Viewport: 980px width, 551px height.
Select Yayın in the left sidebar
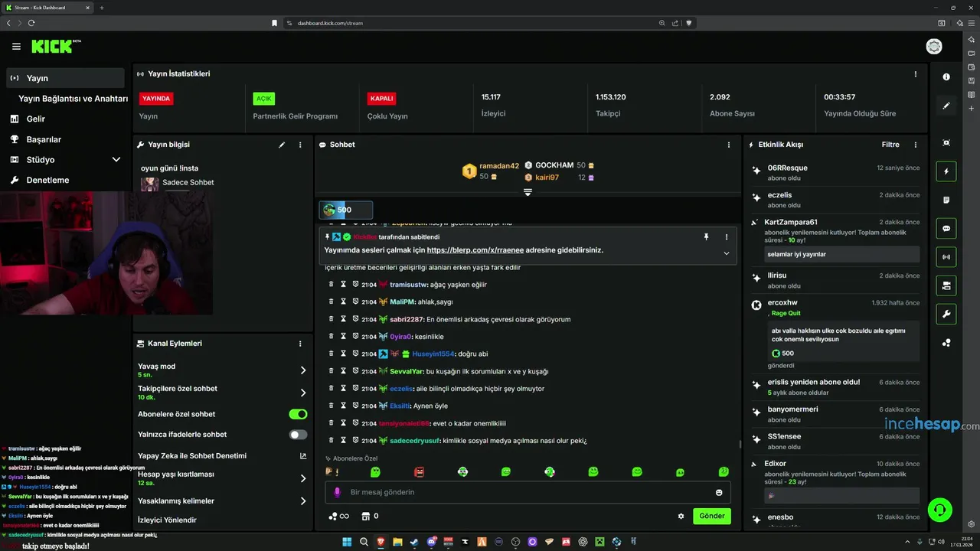coord(65,78)
